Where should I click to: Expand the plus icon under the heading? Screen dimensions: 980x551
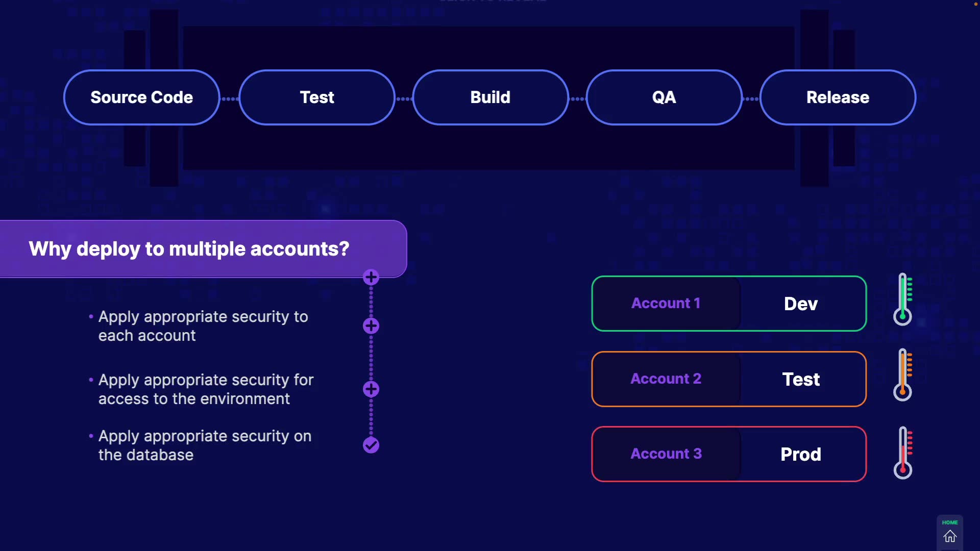371,278
